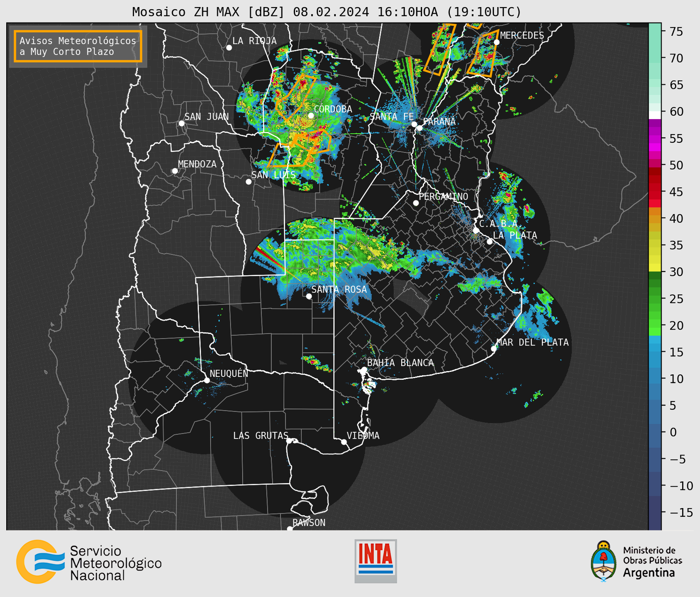Click the 0 label on the color scale
Viewport: 700px width, 597px height.
point(673,433)
